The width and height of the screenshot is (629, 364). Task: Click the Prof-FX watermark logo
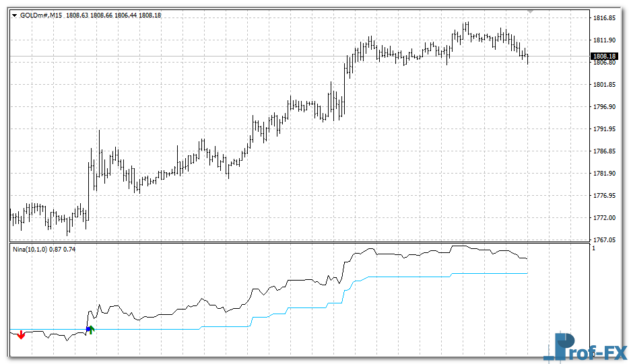(584, 347)
